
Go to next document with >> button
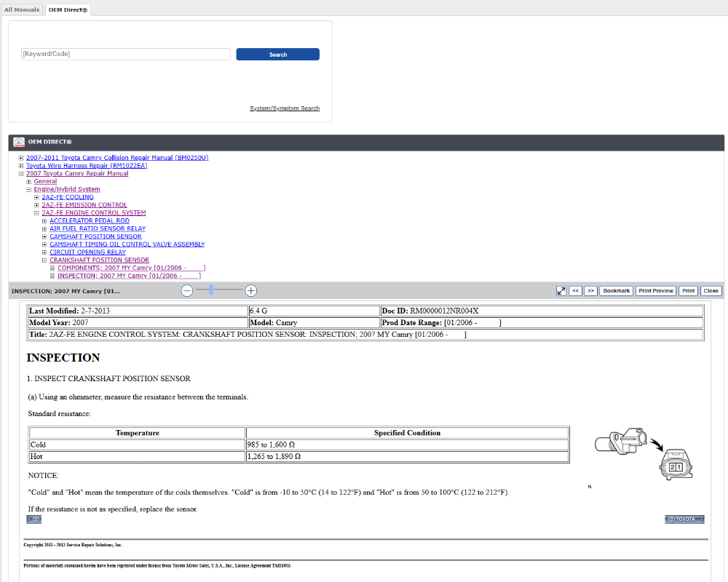click(x=590, y=291)
